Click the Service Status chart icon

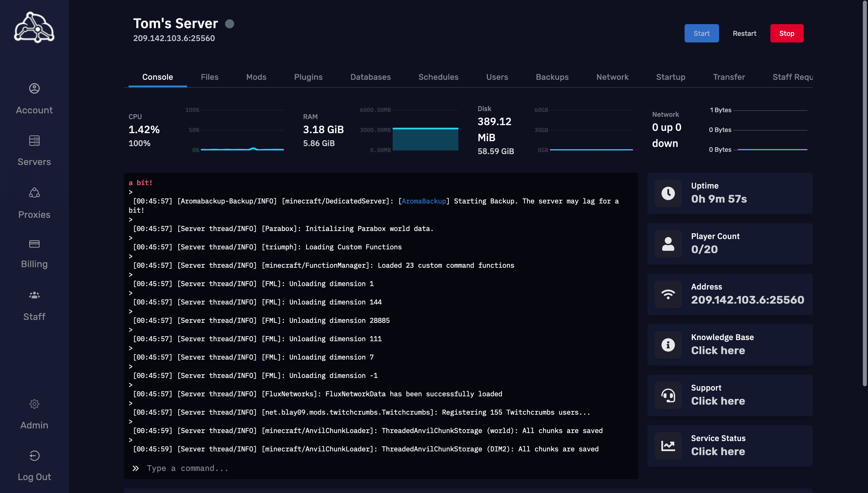668,446
